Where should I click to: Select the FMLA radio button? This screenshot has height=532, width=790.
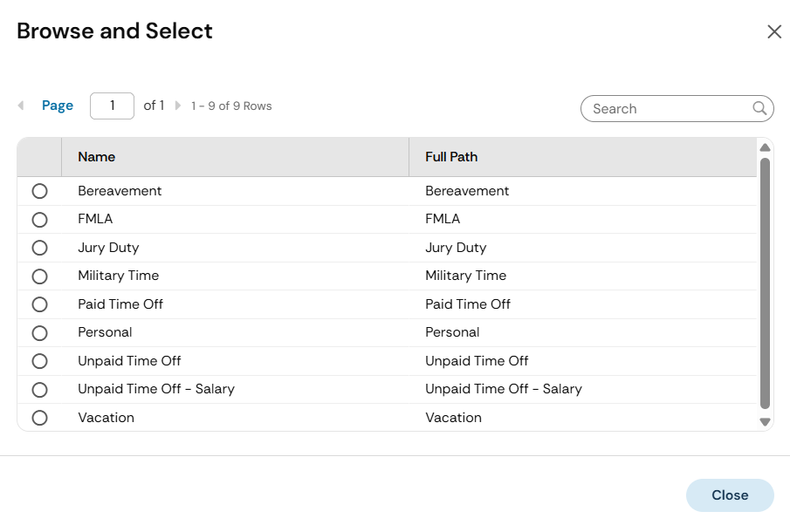pos(39,220)
